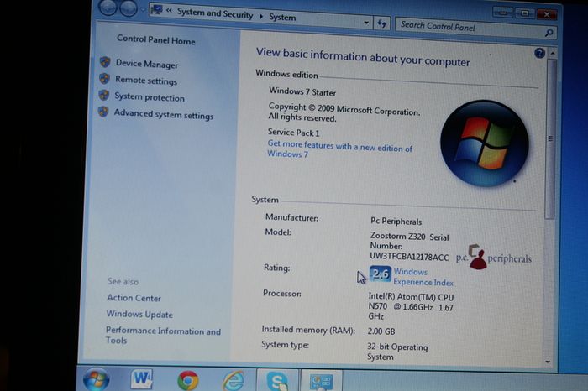Open Action Center link
This screenshot has width=588, height=391.
pos(134,298)
